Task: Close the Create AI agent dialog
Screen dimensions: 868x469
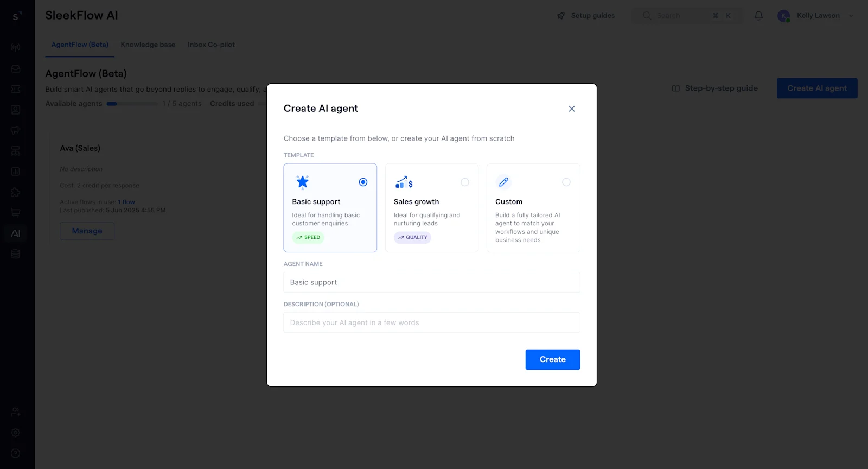Action: 571,109
